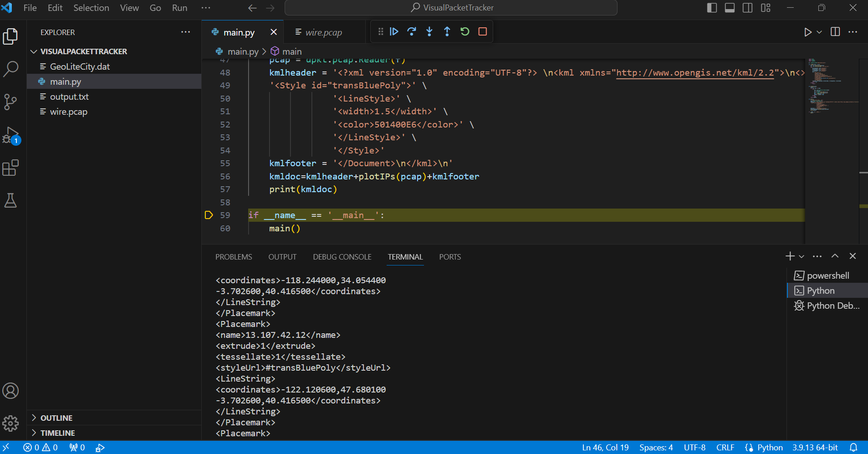Create a new terminal with plus
This screenshot has width=868, height=454.
click(x=790, y=256)
